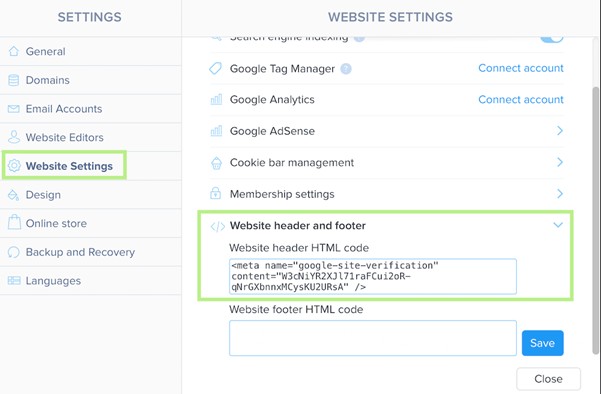Open the Design settings
The image size is (601, 394).
(x=91, y=195)
